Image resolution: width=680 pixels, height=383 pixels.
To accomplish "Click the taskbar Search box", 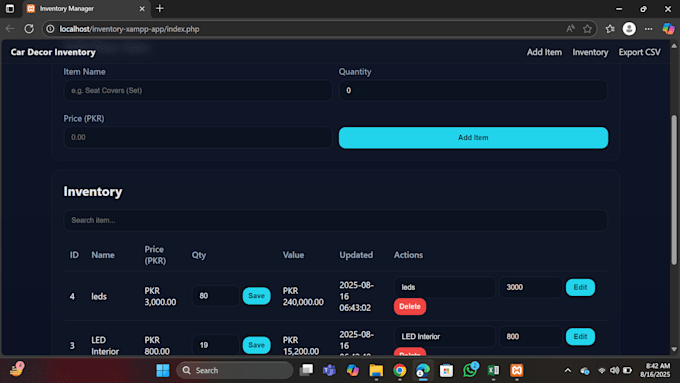I will (235, 370).
